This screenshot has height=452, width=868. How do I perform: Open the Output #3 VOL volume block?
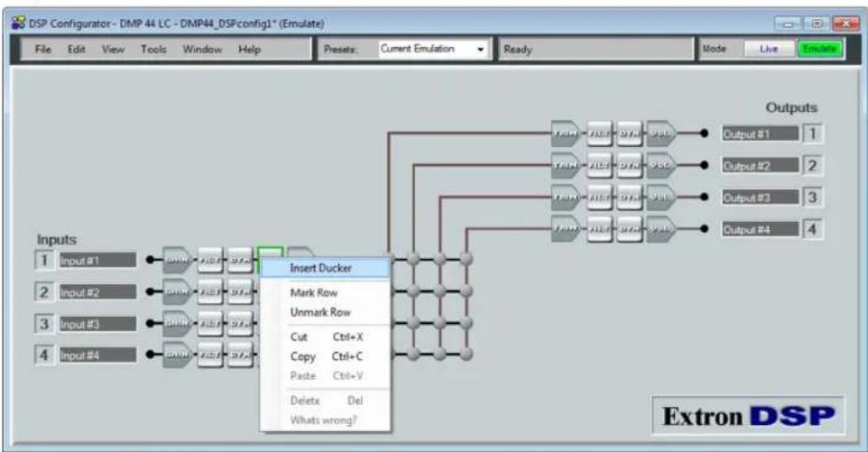point(661,197)
